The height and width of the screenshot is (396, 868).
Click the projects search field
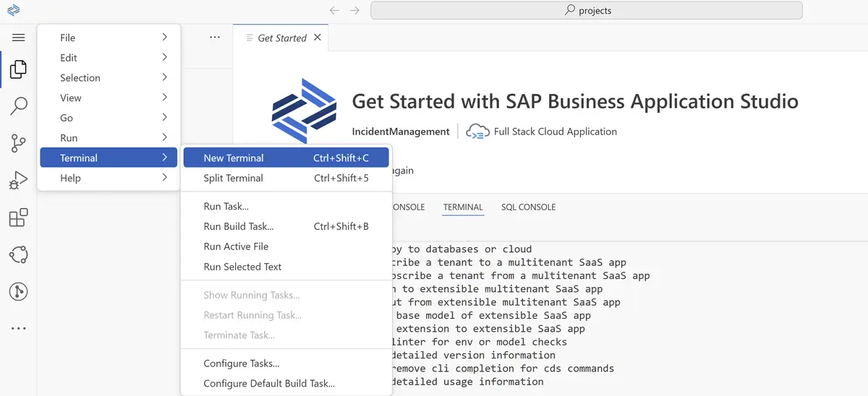click(x=587, y=10)
